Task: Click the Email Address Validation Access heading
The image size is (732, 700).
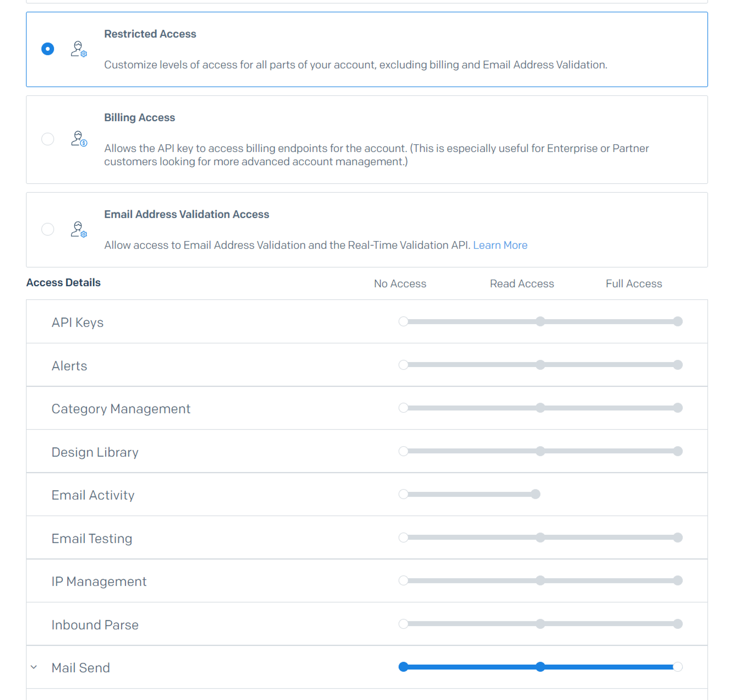Action: [186, 214]
